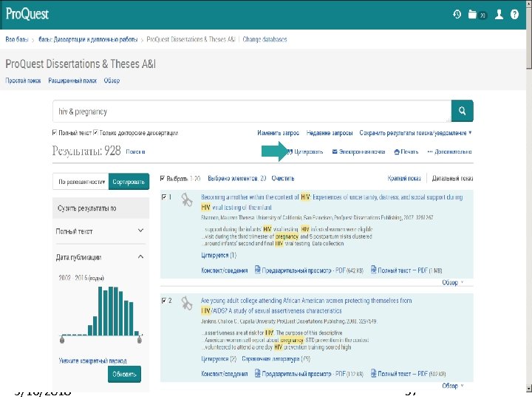Click the Поиск в link beside results count
The height and width of the screenshot is (399, 532).
pos(135,151)
